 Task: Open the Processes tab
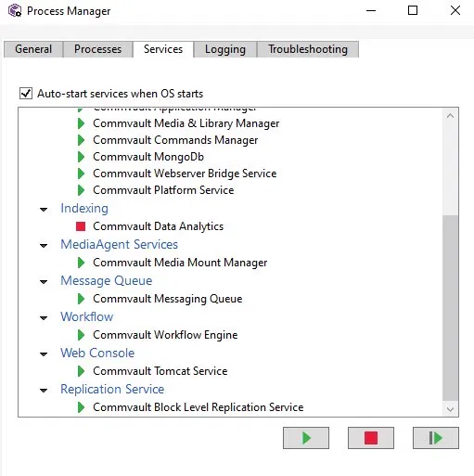(97, 49)
